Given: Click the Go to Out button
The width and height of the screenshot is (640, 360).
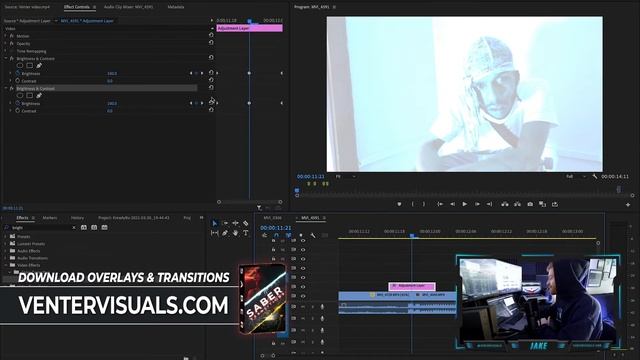Looking at the screenshot, I should point(489,204).
